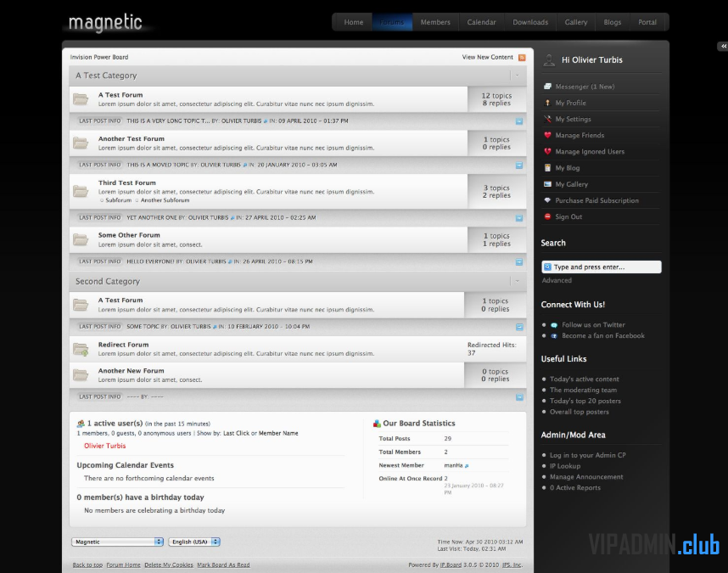Open Olivier Turbis in active users list
Viewport: 728px width, 573px height.
pyautogui.click(x=105, y=446)
